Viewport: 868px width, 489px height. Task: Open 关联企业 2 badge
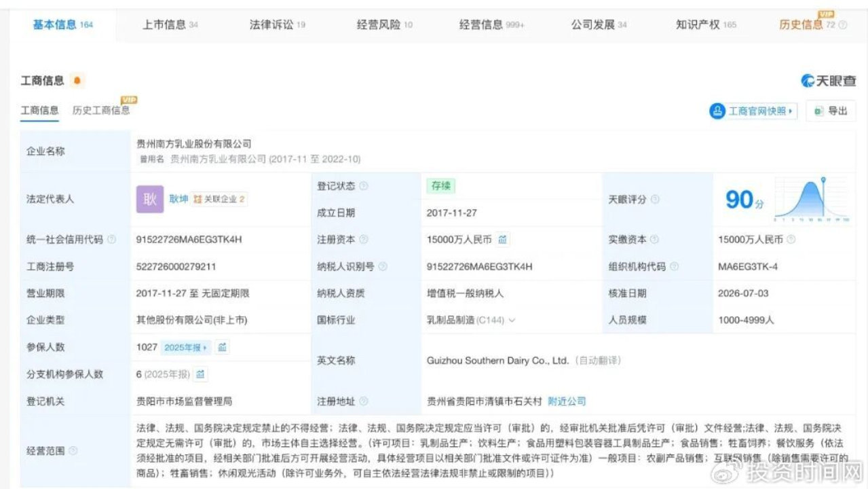coord(219,200)
